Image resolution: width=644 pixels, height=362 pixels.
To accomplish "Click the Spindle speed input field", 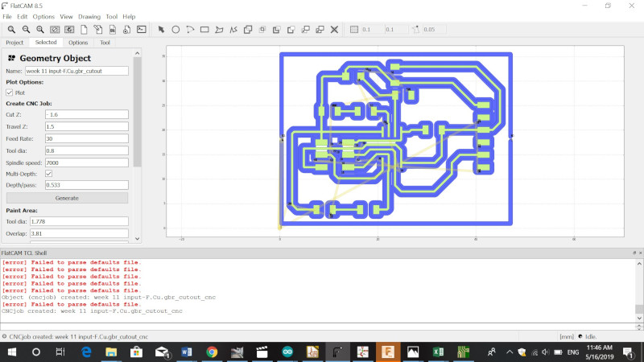I will pyautogui.click(x=87, y=162).
